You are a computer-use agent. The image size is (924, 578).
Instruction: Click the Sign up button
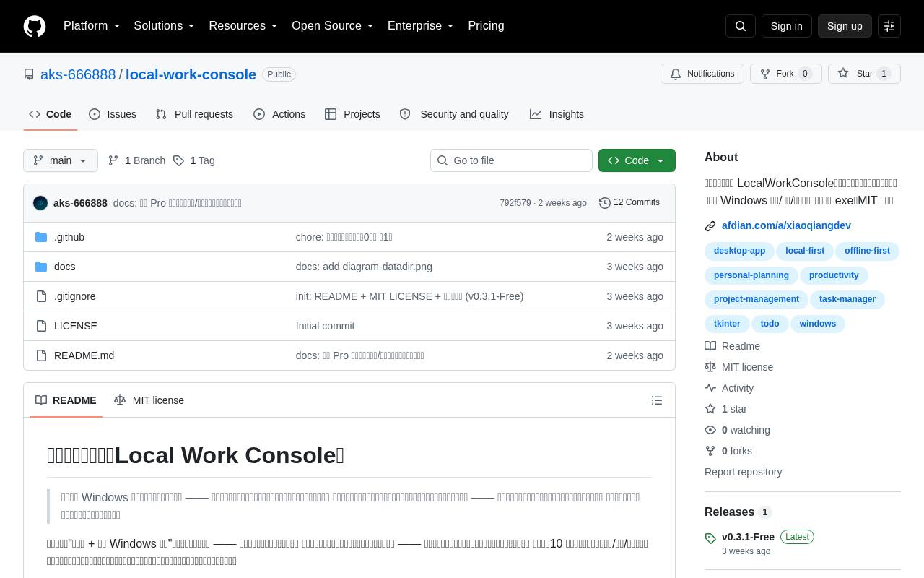845,26
